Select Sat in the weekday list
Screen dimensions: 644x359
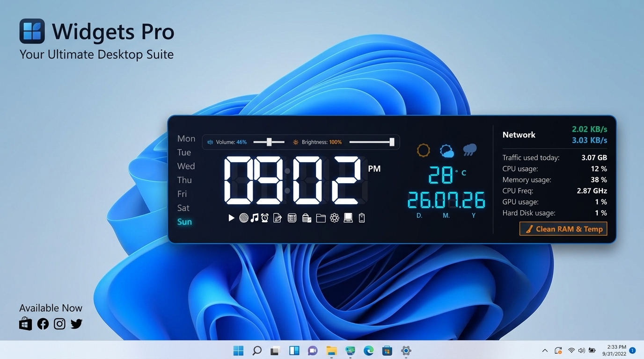tap(183, 208)
